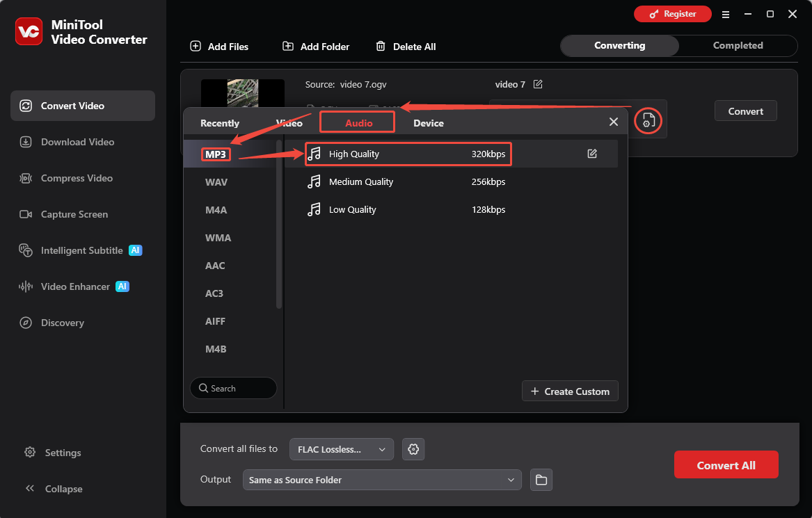Click Create Custom button
The width and height of the screenshot is (812, 518).
click(570, 391)
